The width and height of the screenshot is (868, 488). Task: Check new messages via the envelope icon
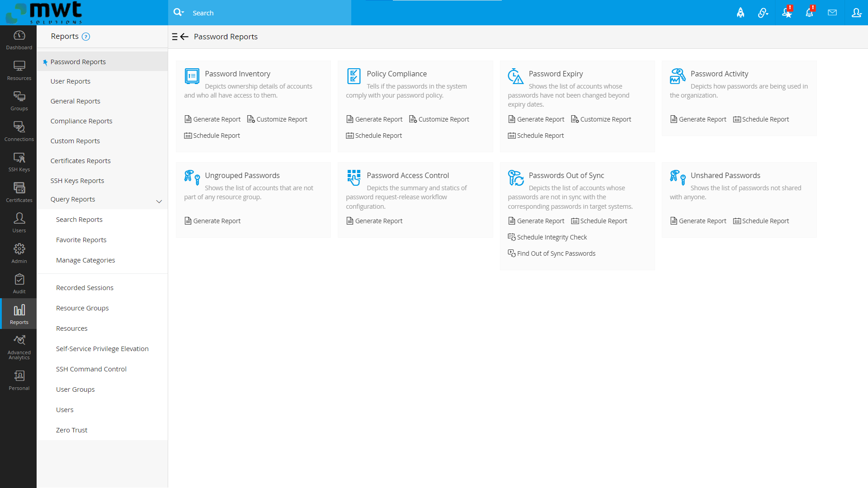(x=832, y=13)
